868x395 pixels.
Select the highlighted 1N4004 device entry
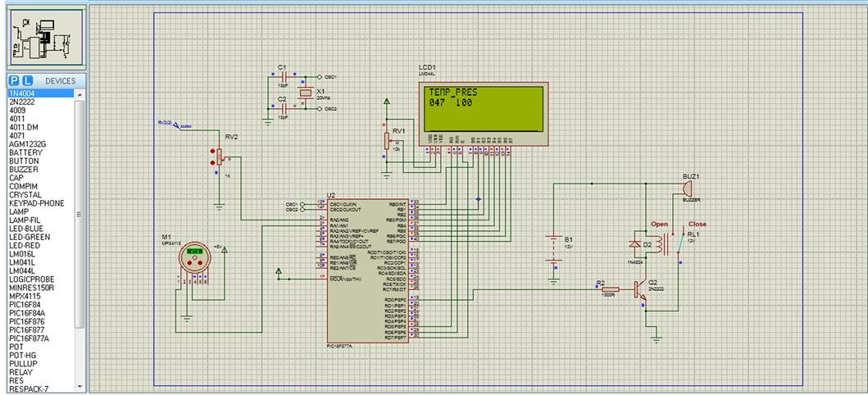tap(22, 93)
